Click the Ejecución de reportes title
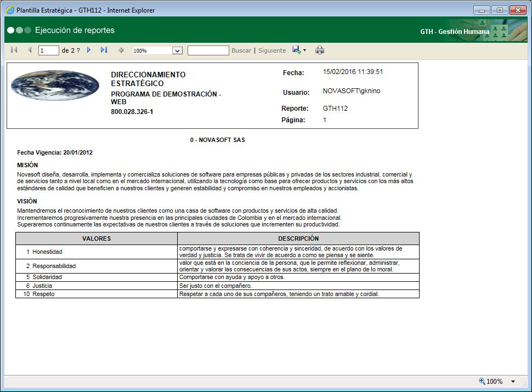 click(75, 30)
